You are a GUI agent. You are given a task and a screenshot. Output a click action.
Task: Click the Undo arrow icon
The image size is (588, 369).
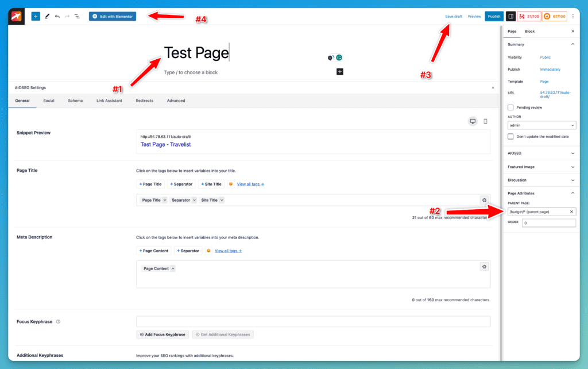click(x=57, y=17)
